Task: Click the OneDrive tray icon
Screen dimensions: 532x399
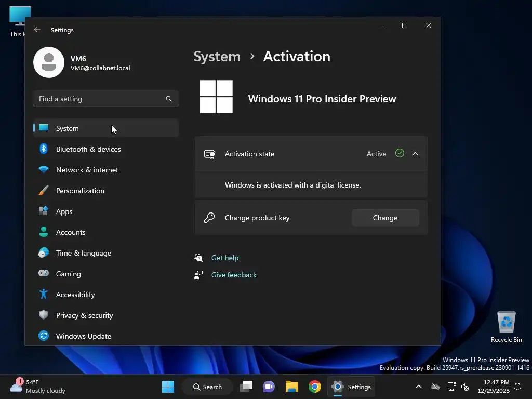Action: pos(435,387)
